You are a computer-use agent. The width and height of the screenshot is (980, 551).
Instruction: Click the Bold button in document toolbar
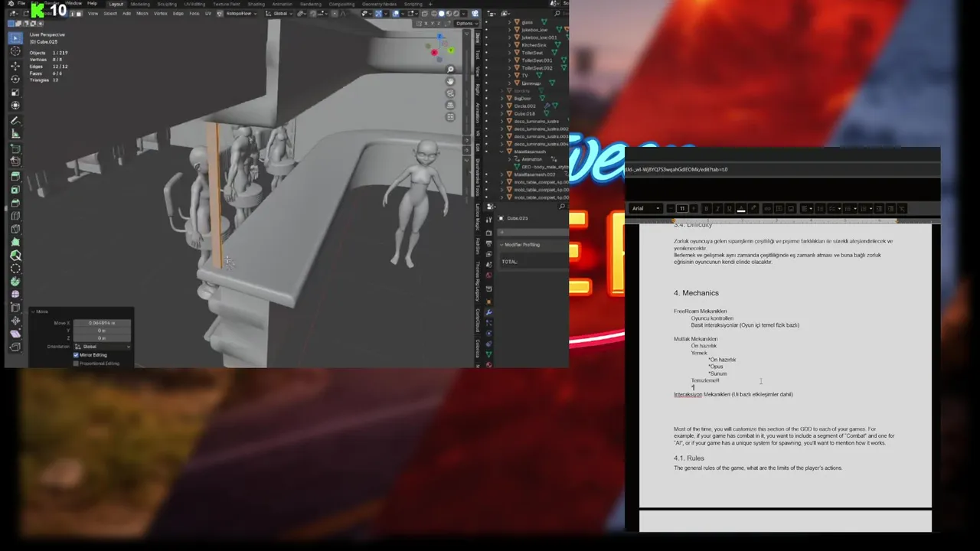(x=706, y=208)
